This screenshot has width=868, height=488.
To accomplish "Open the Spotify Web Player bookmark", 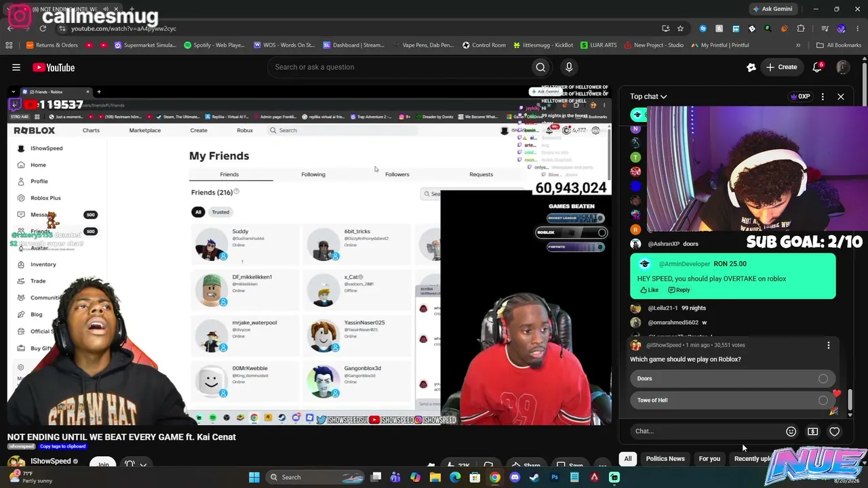I will click(214, 45).
